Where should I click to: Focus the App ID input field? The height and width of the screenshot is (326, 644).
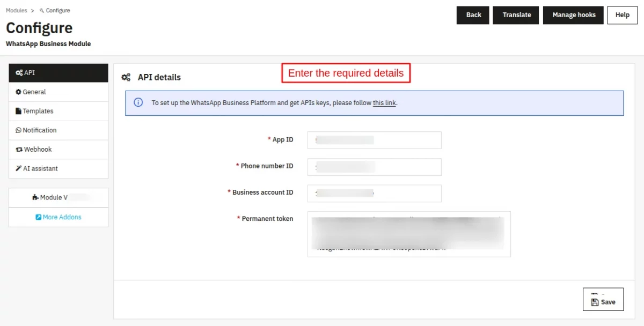pyautogui.click(x=375, y=140)
